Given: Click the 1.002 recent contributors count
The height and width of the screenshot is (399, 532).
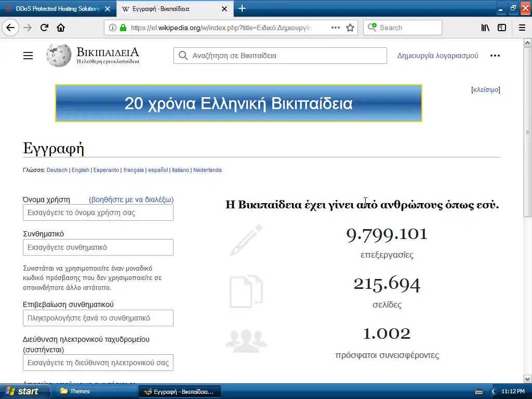Looking at the screenshot, I should point(387,334).
